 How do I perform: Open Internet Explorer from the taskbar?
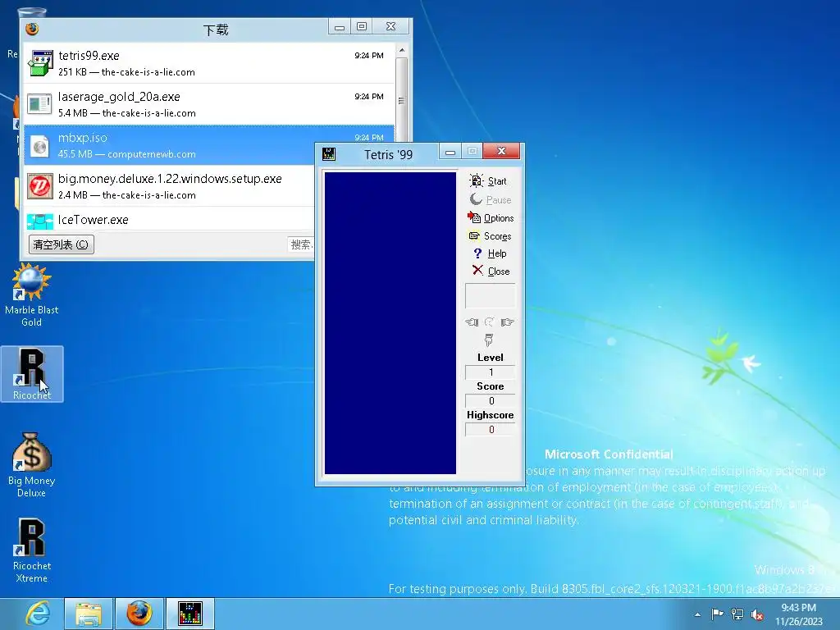[x=38, y=614]
